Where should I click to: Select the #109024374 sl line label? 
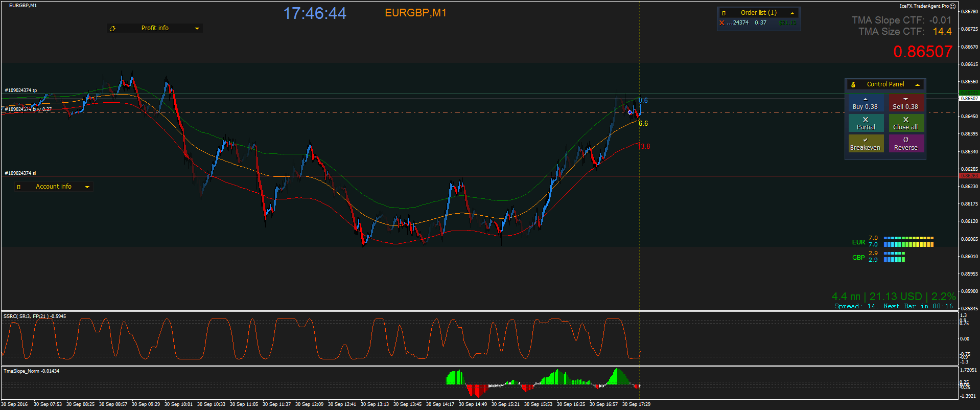click(20, 173)
